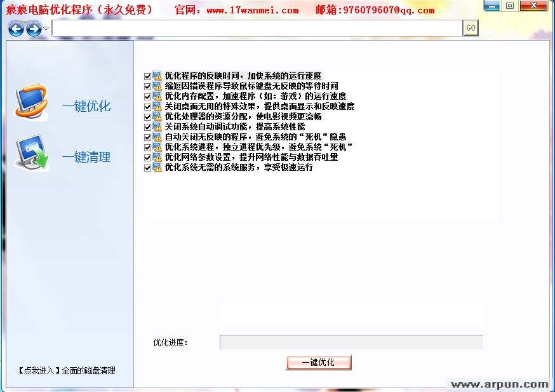Select text 优化内存配置，加速程序的运行速度
The image size is (555, 392).
pyautogui.click(x=255, y=97)
